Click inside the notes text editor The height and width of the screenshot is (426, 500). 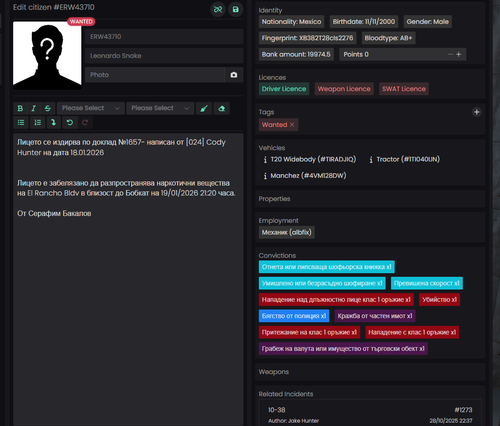[x=128, y=279]
